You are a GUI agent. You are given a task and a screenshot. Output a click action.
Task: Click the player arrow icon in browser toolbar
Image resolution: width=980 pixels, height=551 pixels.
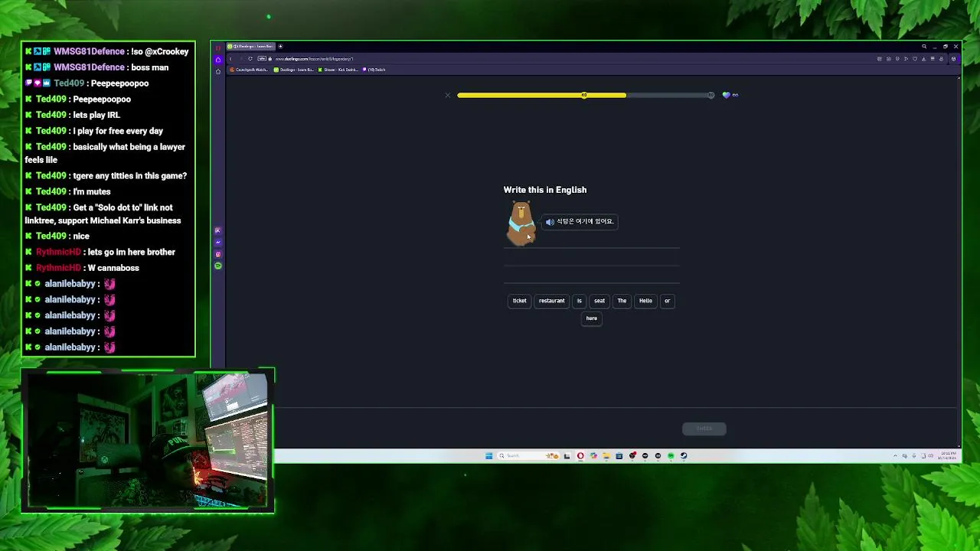pyautogui.click(x=906, y=59)
